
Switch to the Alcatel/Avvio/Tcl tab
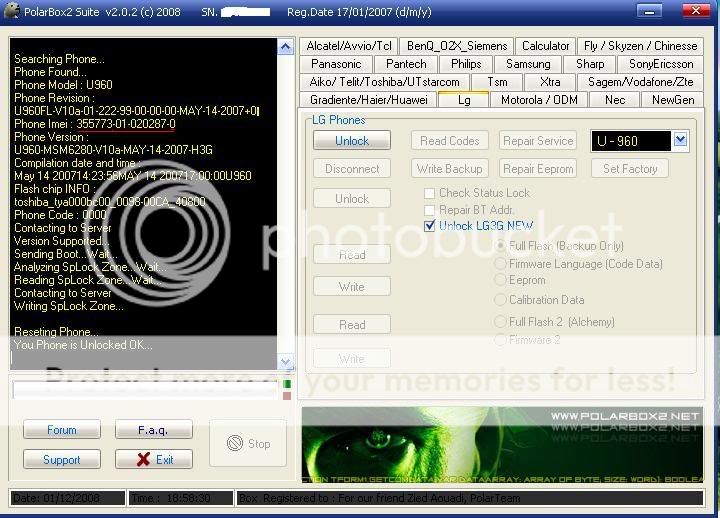[x=349, y=46]
